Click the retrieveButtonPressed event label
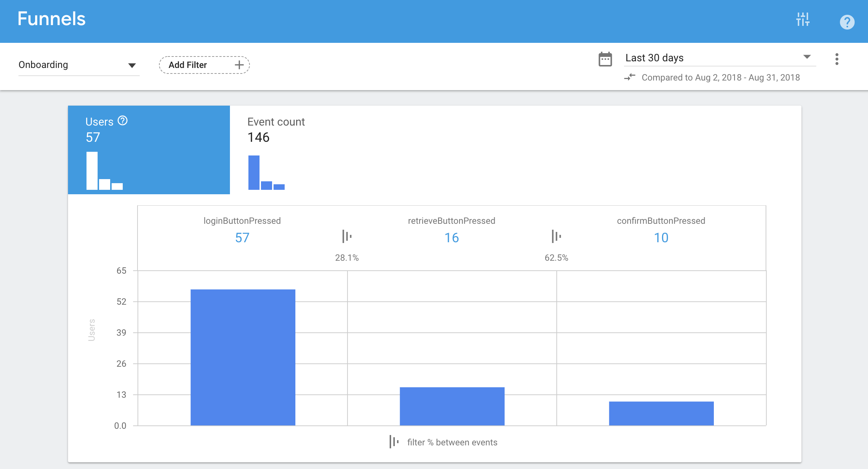Viewport: 868px width, 469px height. pyautogui.click(x=451, y=221)
